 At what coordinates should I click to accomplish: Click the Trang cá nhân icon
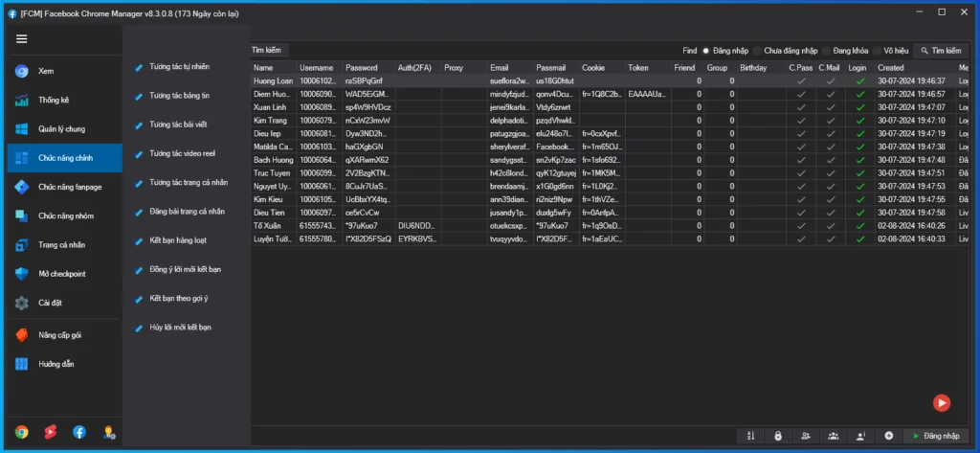[x=22, y=244]
